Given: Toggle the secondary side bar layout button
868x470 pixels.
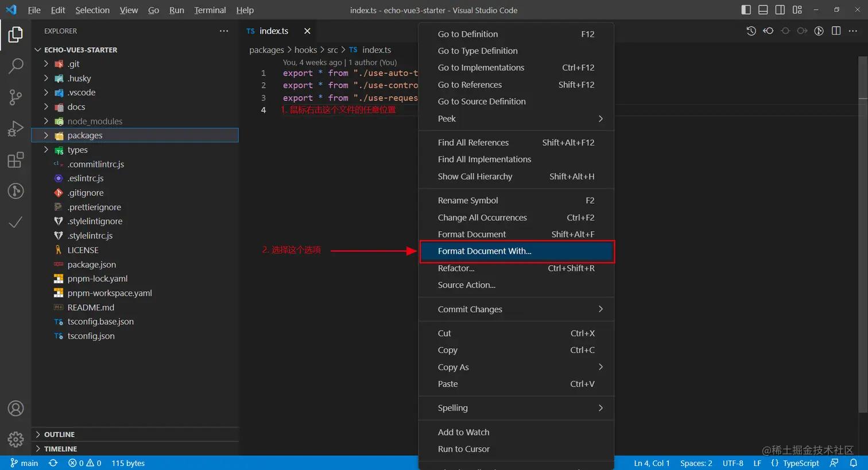Looking at the screenshot, I should 780,10.
